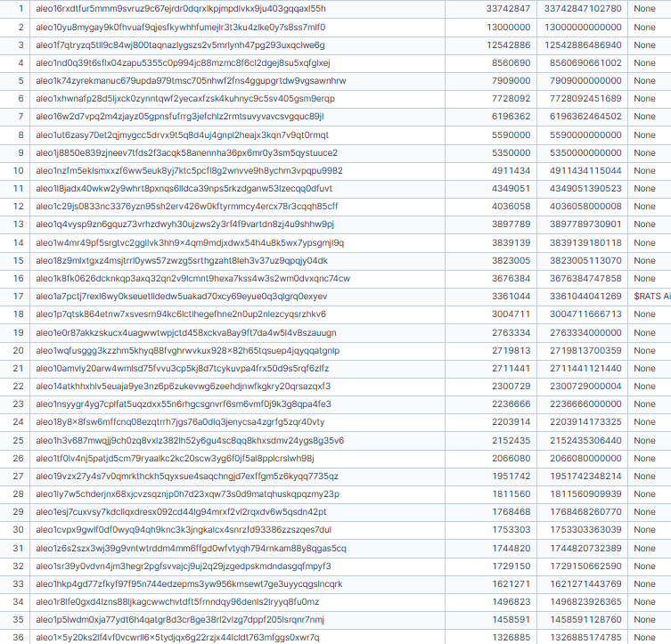Click the value 13000000000000
The width and height of the screenshot is (671, 644).
click(x=583, y=28)
